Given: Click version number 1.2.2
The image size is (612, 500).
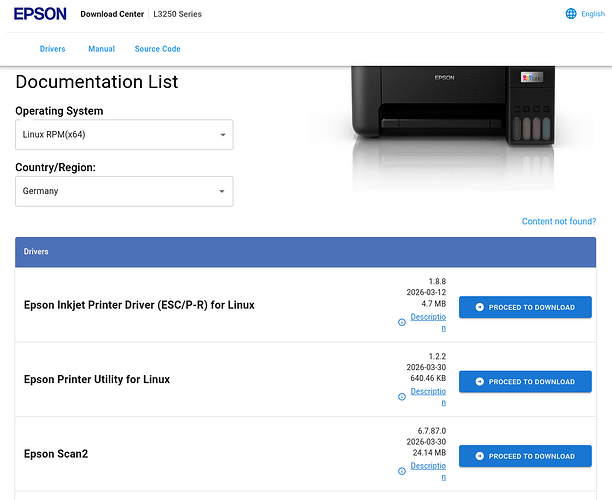Looking at the screenshot, I should [437, 356].
